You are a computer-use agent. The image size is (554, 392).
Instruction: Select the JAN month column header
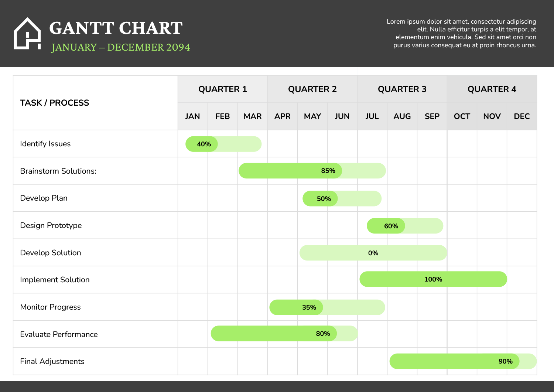point(192,116)
